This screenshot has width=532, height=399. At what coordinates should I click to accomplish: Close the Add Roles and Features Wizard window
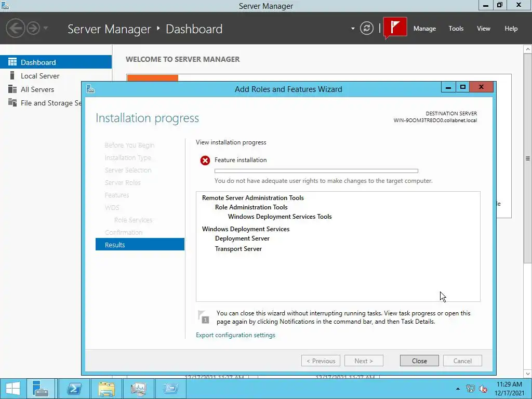(x=482, y=87)
